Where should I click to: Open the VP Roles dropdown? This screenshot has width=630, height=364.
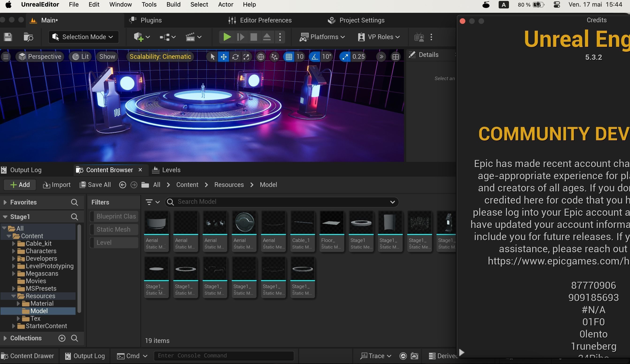pyautogui.click(x=379, y=37)
